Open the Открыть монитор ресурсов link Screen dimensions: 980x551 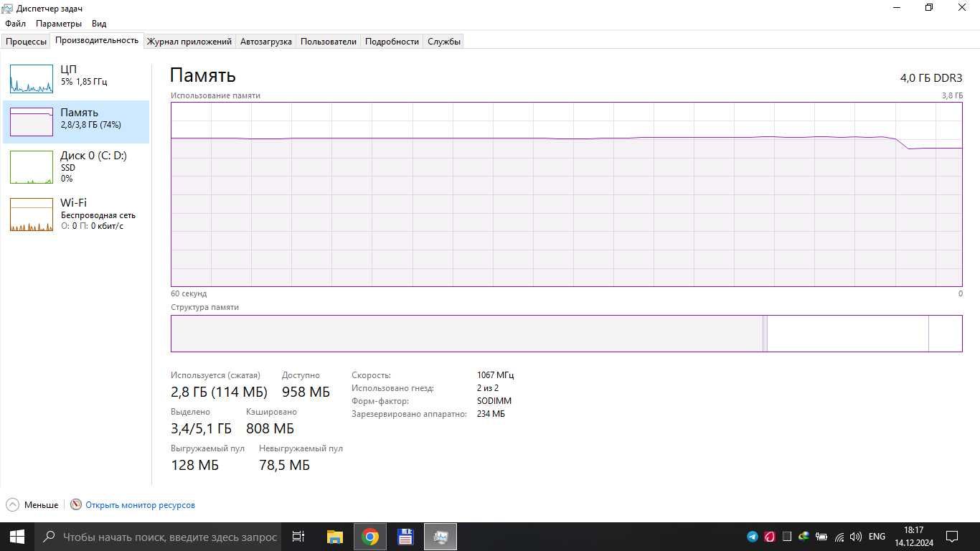coord(140,505)
